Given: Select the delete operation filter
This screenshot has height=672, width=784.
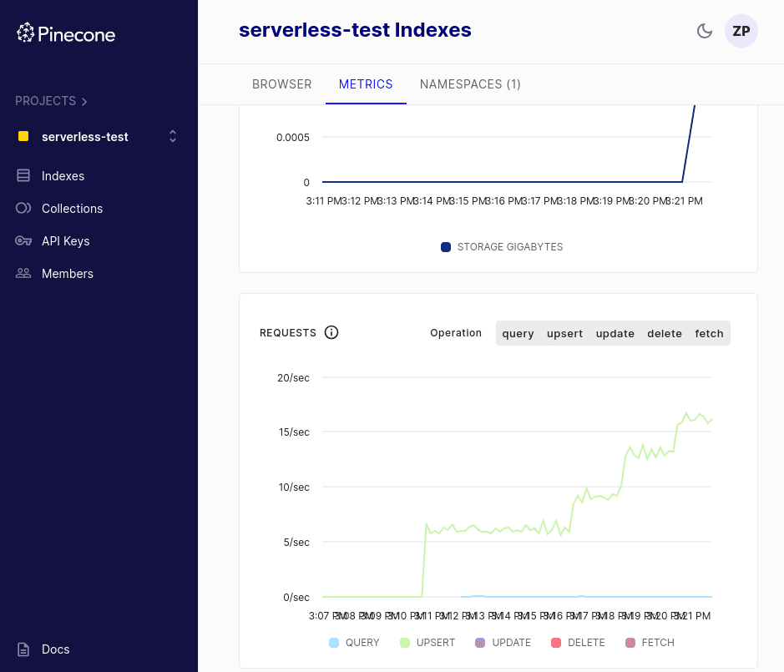Looking at the screenshot, I should pos(664,333).
